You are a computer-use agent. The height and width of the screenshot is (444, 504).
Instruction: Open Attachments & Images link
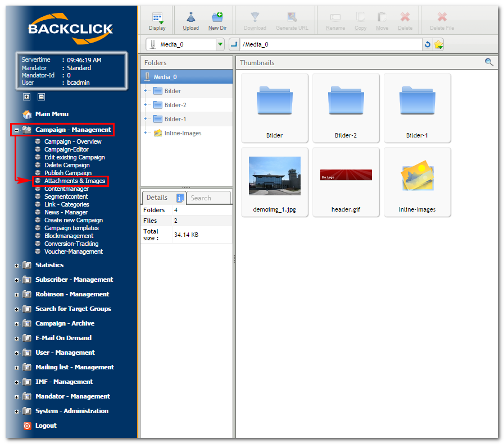pyautogui.click(x=75, y=181)
